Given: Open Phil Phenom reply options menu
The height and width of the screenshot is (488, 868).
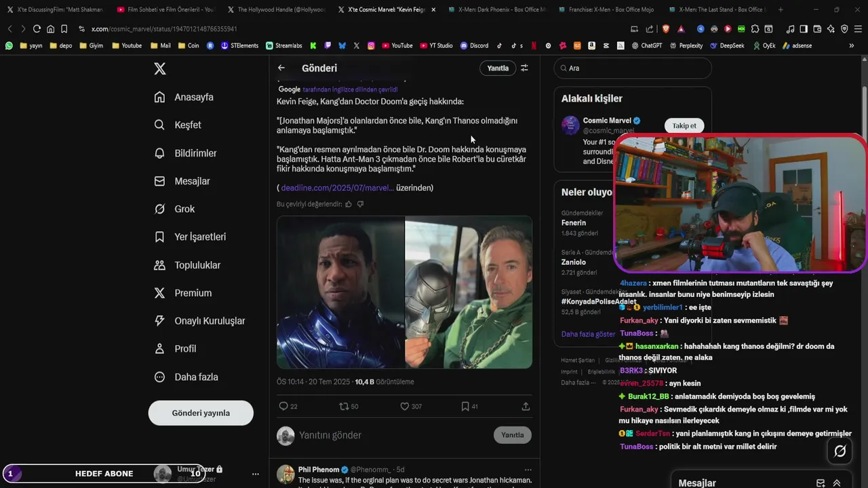Looking at the screenshot, I should click(528, 470).
